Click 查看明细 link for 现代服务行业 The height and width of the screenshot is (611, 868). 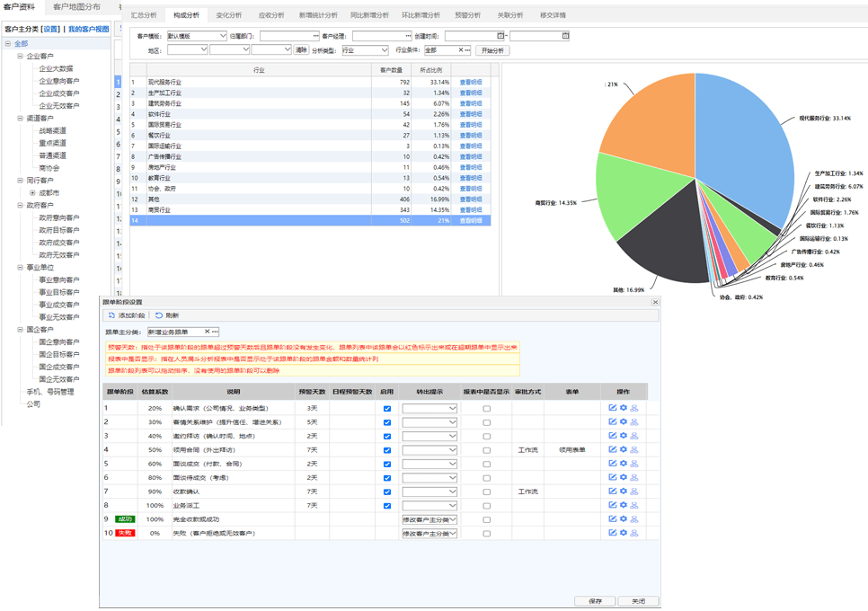[471, 82]
